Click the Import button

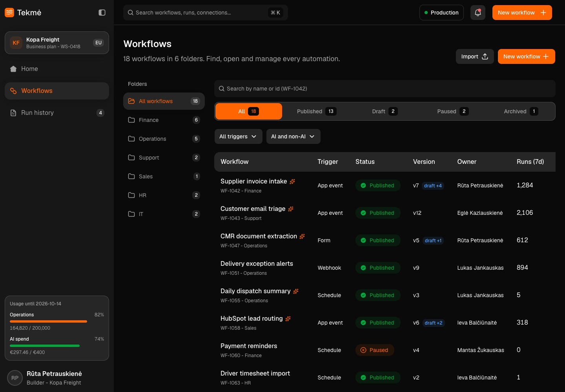[x=475, y=56]
